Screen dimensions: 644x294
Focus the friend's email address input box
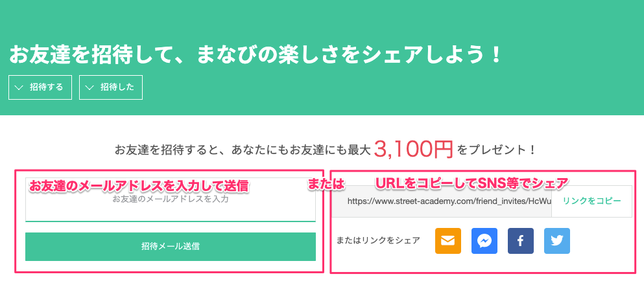pyautogui.click(x=171, y=199)
